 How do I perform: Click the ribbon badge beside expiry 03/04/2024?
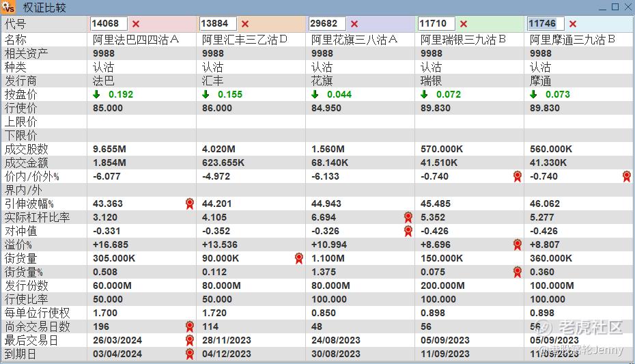click(190, 354)
